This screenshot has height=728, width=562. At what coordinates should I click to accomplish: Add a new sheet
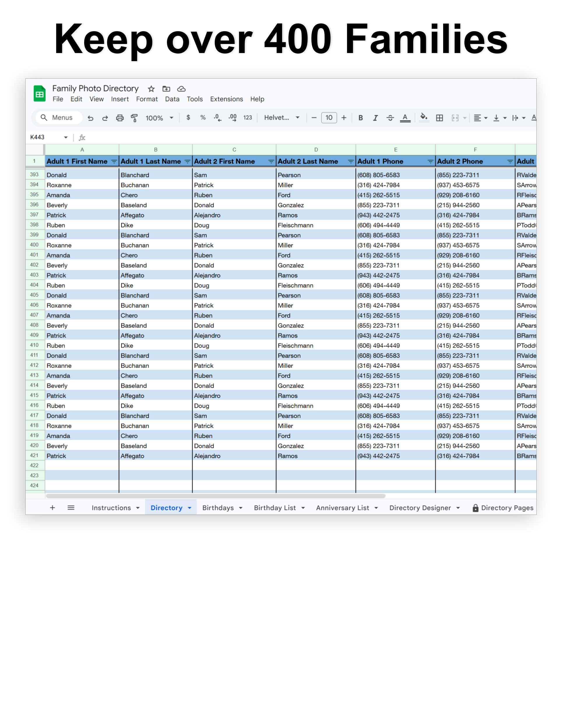coord(52,507)
